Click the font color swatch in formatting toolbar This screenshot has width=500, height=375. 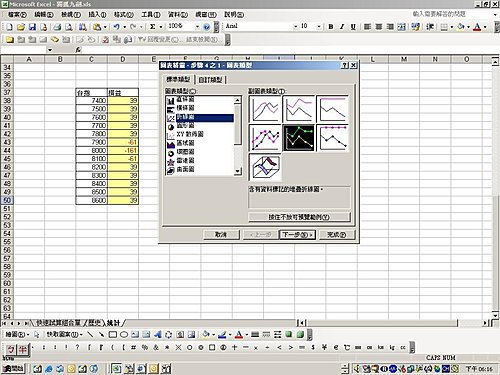(477, 27)
